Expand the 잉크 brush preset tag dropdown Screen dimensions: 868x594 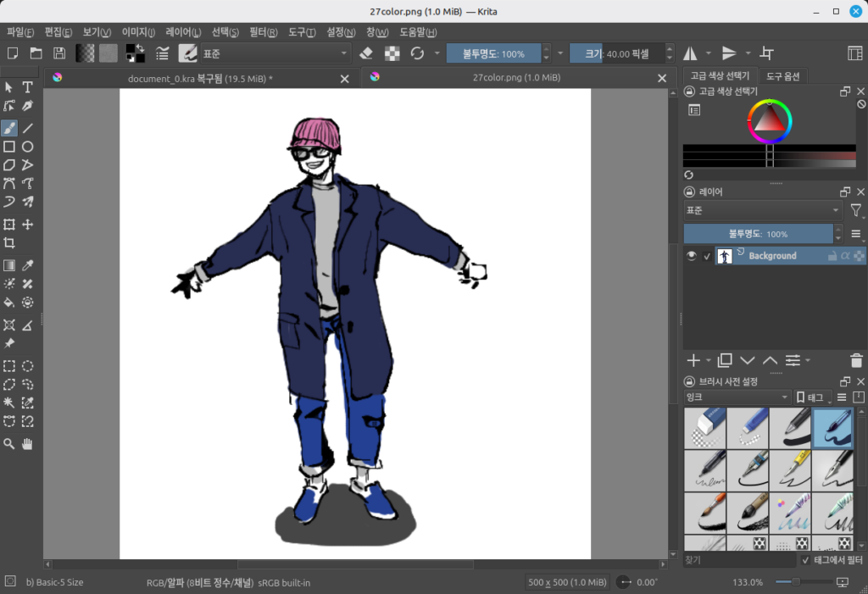pyautogui.click(x=737, y=397)
